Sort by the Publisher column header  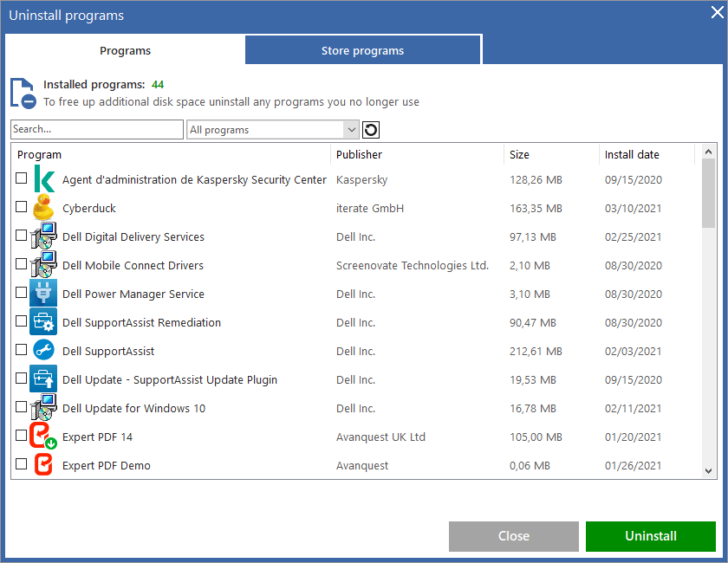coord(417,154)
